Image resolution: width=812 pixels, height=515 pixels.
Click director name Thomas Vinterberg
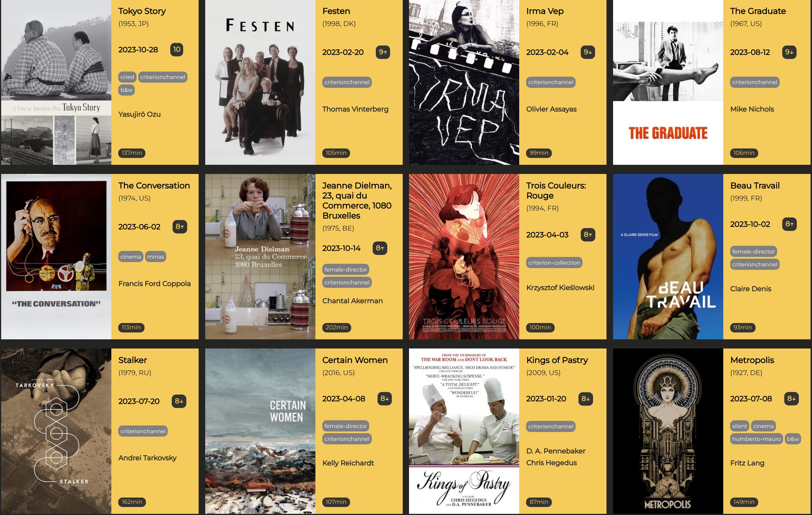(355, 109)
